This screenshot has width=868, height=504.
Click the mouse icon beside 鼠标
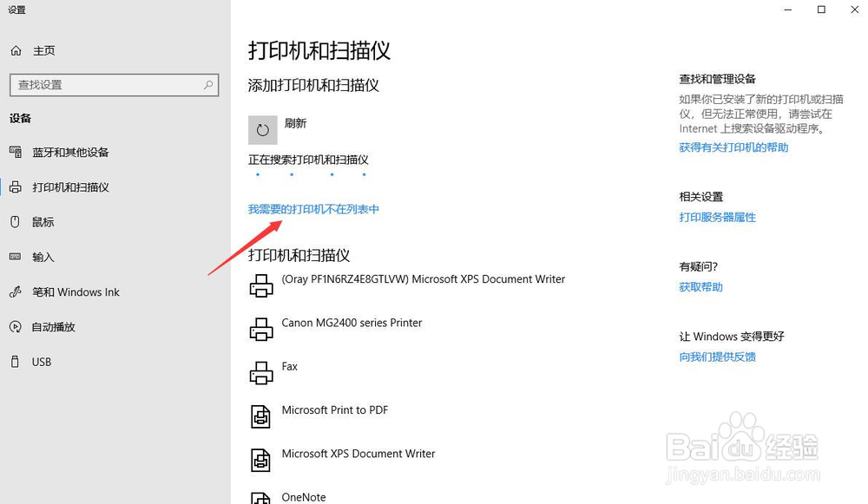tap(15, 222)
